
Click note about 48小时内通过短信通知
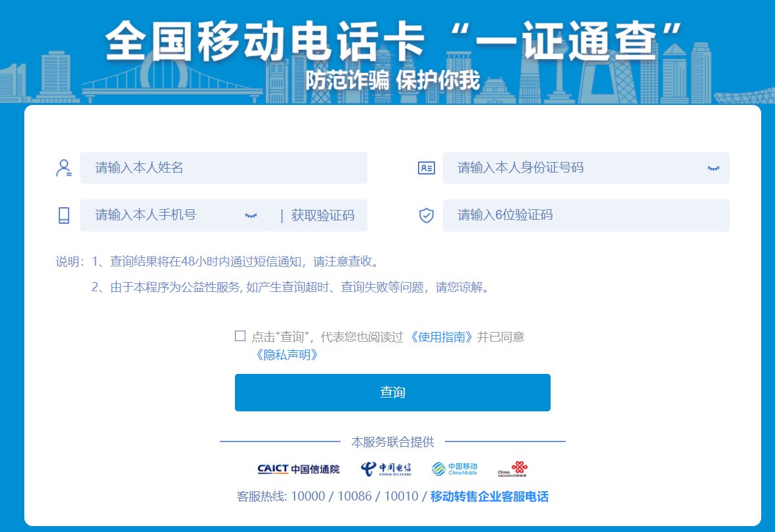[x=236, y=261]
